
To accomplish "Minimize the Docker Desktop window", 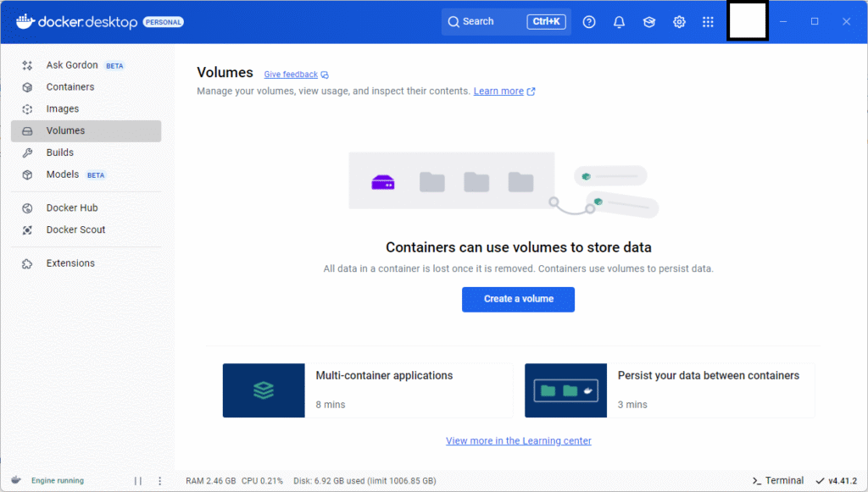I will click(x=782, y=21).
